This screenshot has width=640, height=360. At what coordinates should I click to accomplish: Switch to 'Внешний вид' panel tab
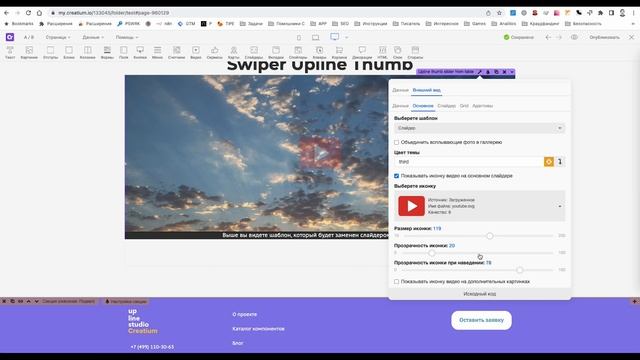(426, 90)
